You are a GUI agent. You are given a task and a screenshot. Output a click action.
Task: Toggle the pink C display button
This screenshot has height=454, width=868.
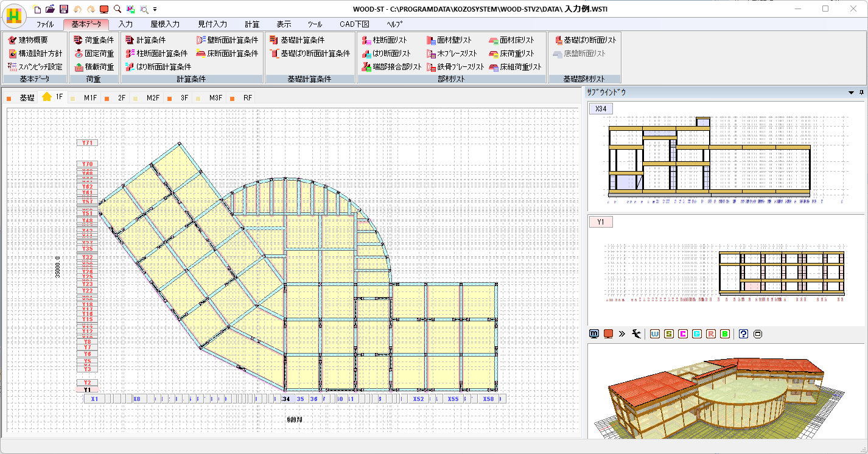tap(682, 334)
